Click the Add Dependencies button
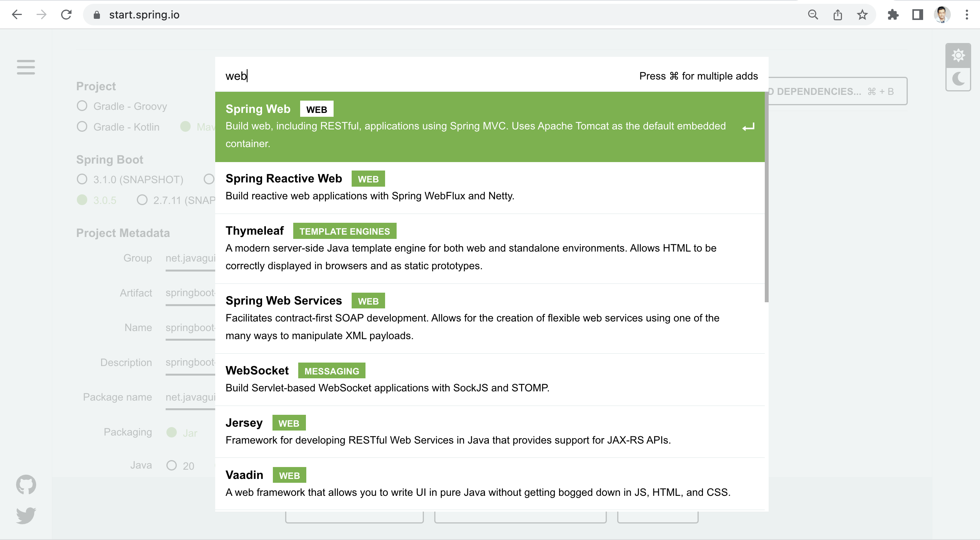 838,91
